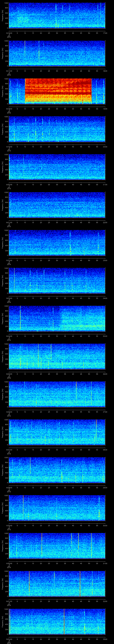114x644 pixels.
Task: Click the orange vertical line at 8 seconds in 8:29:00 spectrogram
Action: 23,506
